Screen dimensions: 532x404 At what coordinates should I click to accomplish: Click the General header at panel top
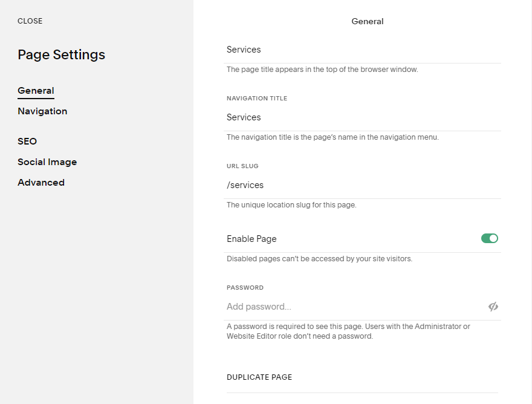(368, 21)
